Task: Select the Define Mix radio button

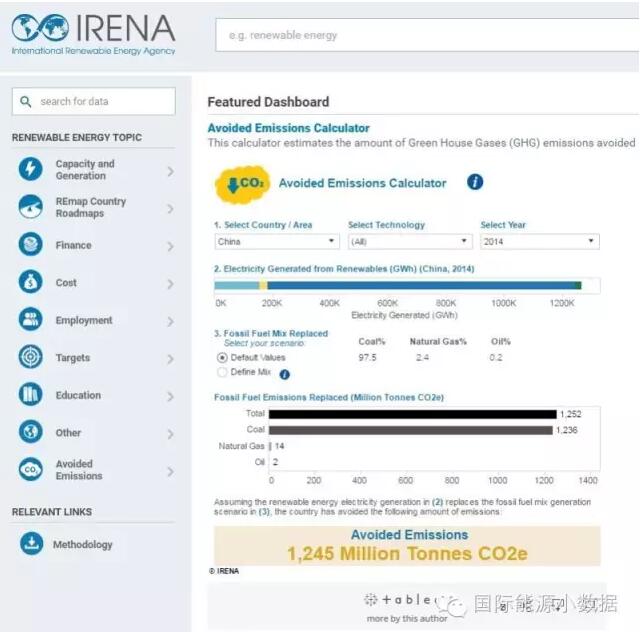Action: [222, 372]
